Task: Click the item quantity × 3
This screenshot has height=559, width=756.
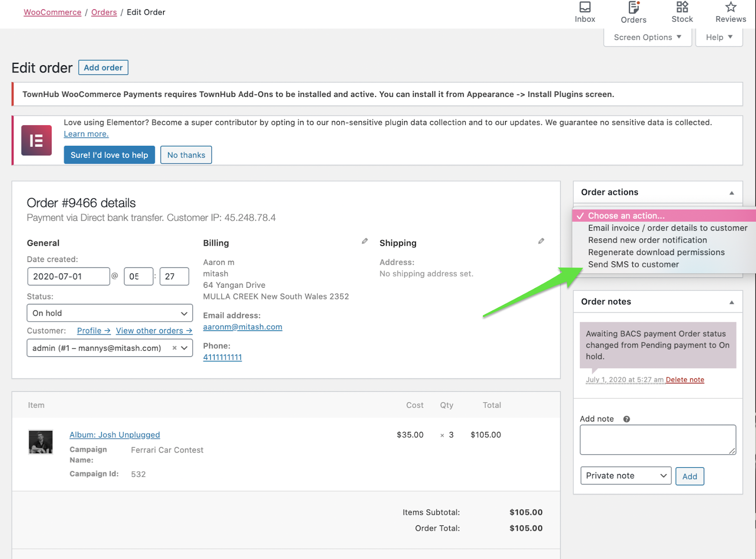Action: pos(447,435)
